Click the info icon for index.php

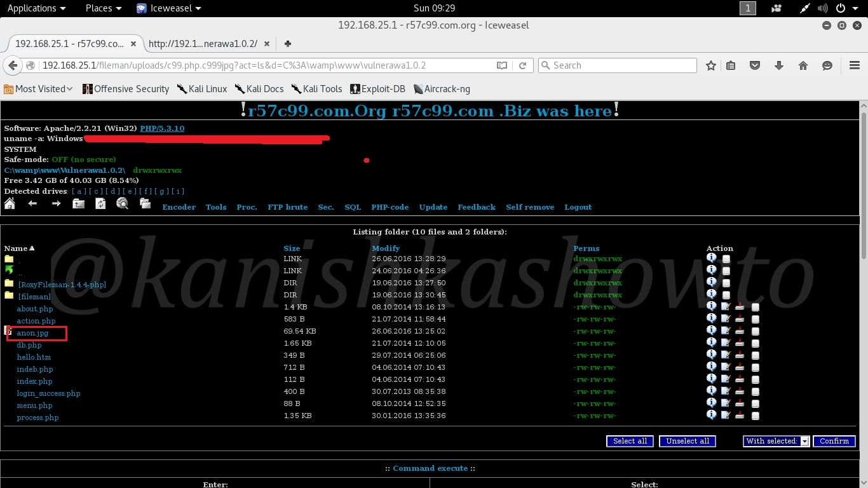point(711,379)
